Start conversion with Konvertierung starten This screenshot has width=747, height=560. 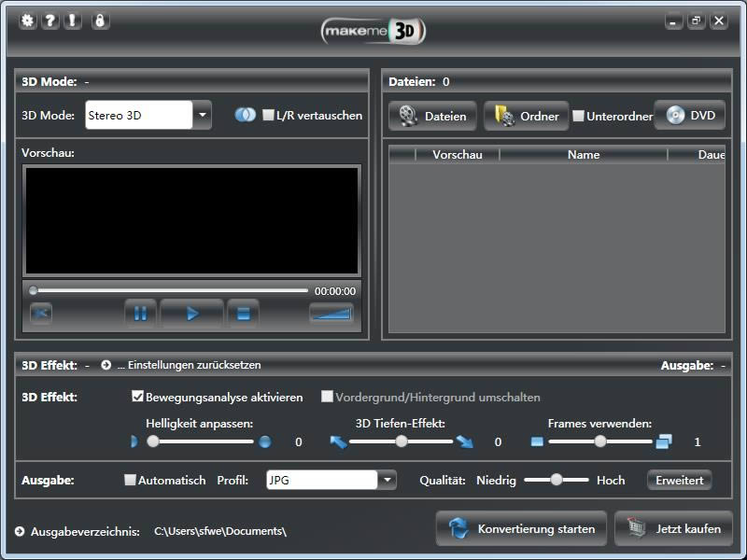click(x=521, y=528)
